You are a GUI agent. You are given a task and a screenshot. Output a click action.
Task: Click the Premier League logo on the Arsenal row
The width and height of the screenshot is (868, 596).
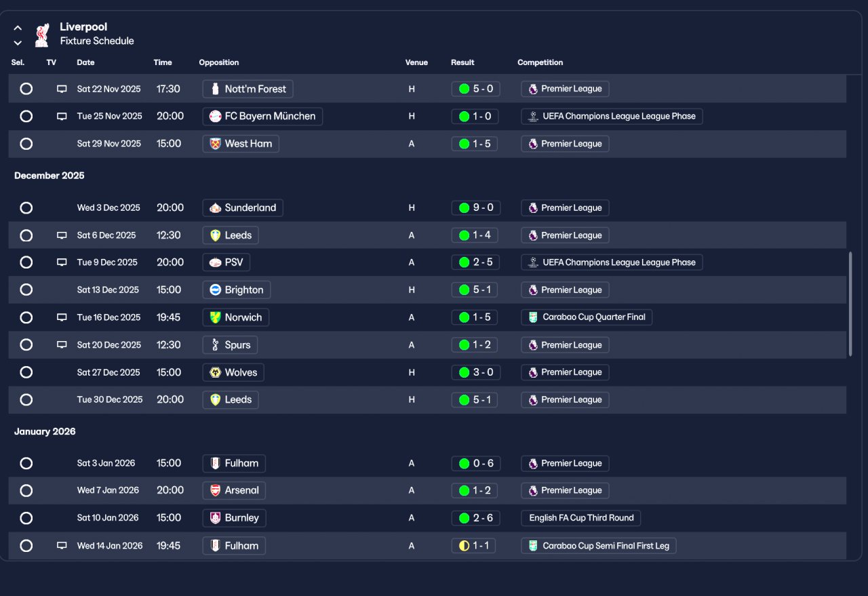[533, 490]
